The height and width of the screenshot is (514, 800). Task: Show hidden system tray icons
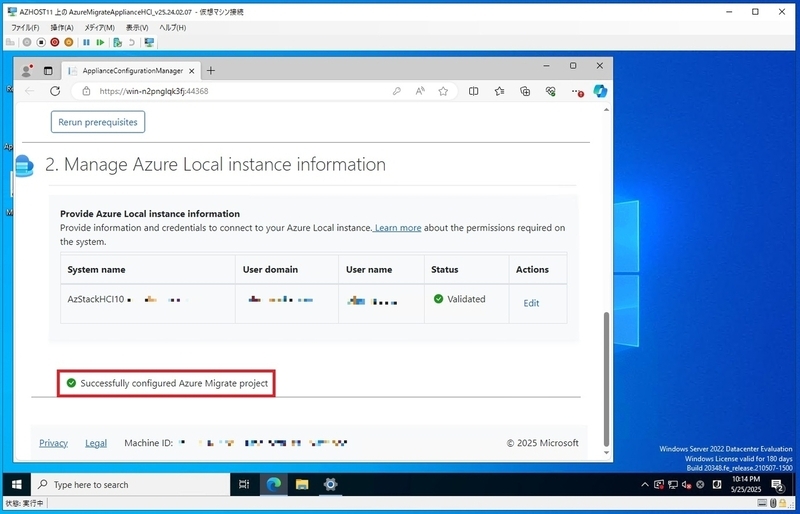click(x=645, y=484)
